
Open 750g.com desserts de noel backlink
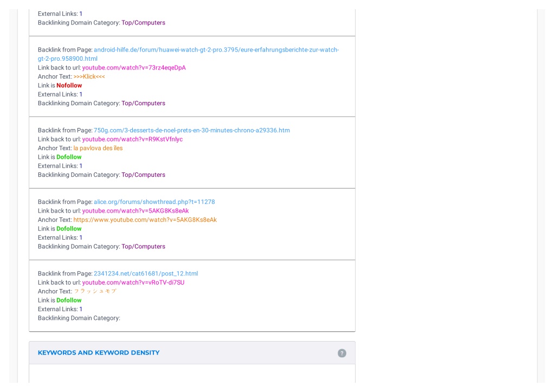[191, 130]
